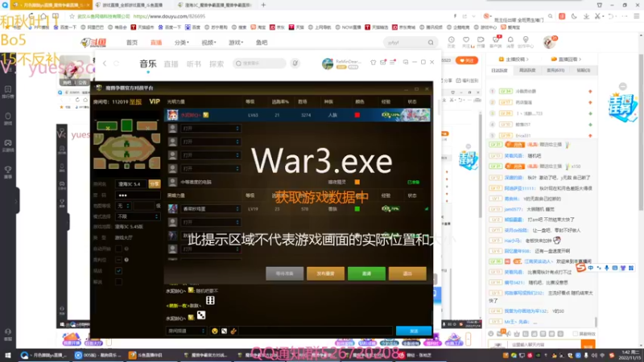
Task: Click the orange 关注 follow button
Action: tap(467, 60)
